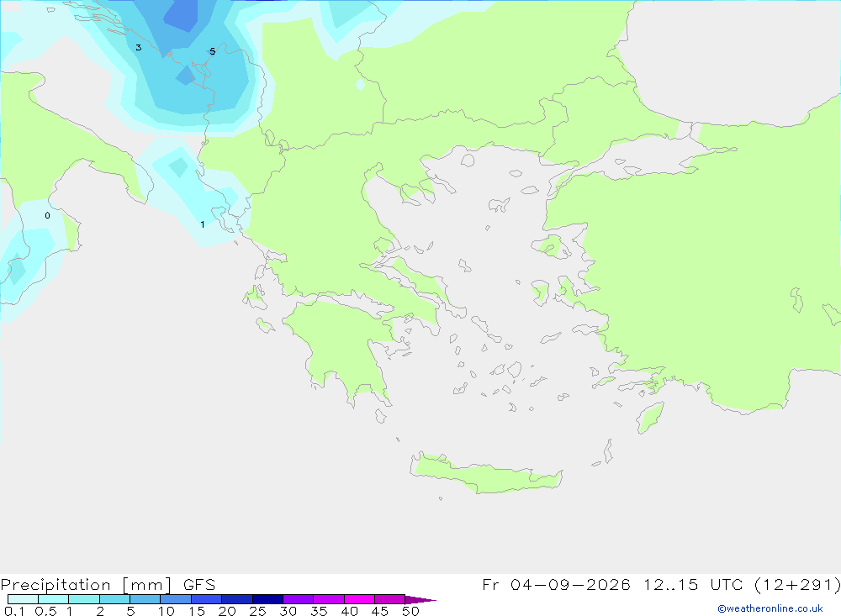Screen dimensions: 841x616
Task: Click the island of Crete on map
Action: [x=485, y=475]
